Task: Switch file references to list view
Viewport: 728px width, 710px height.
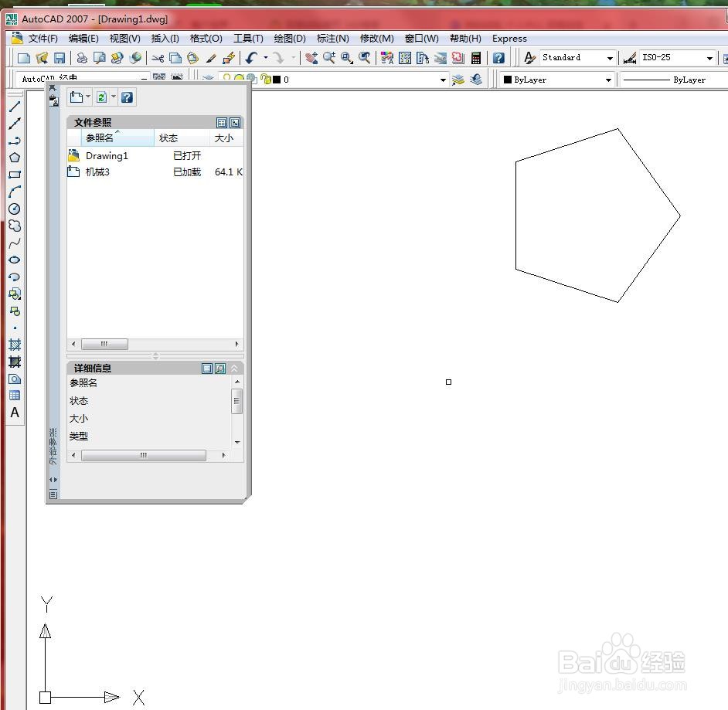Action: pos(222,123)
